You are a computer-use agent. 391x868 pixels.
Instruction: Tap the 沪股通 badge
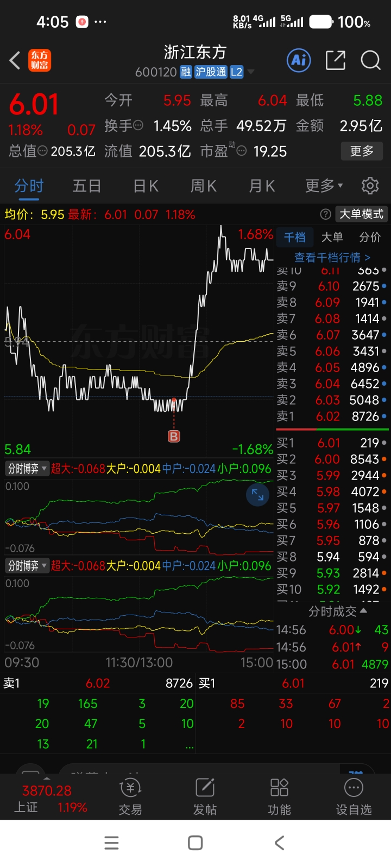(x=211, y=72)
